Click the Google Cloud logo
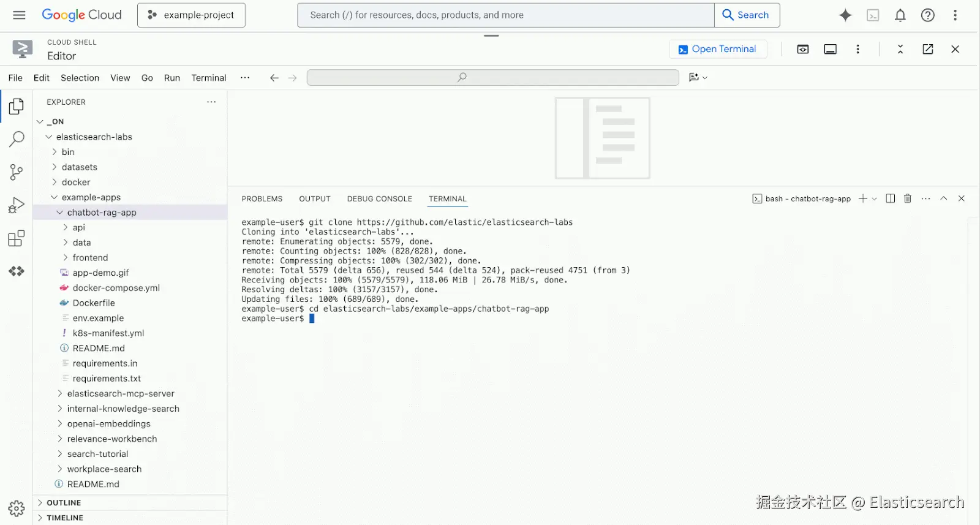The height and width of the screenshot is (525, 980). (x=81, y=15)
